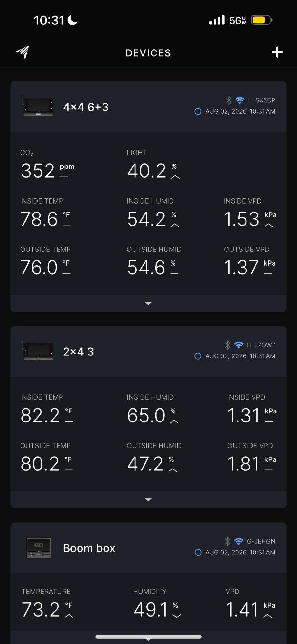The height and width of the screenshot is (644, 297).
Task: Tap status circle beside 2×4 3 timestamp
Action: [x=198, y=356]
